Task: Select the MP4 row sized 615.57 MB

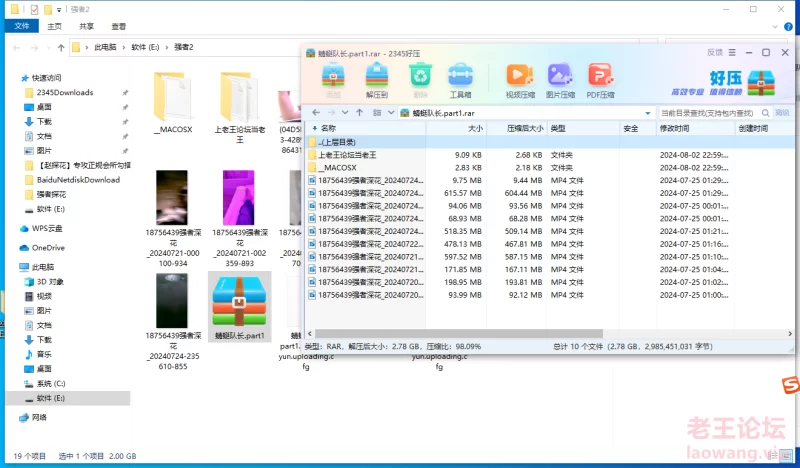Action: pyautogui.click(x=549, y=193)
